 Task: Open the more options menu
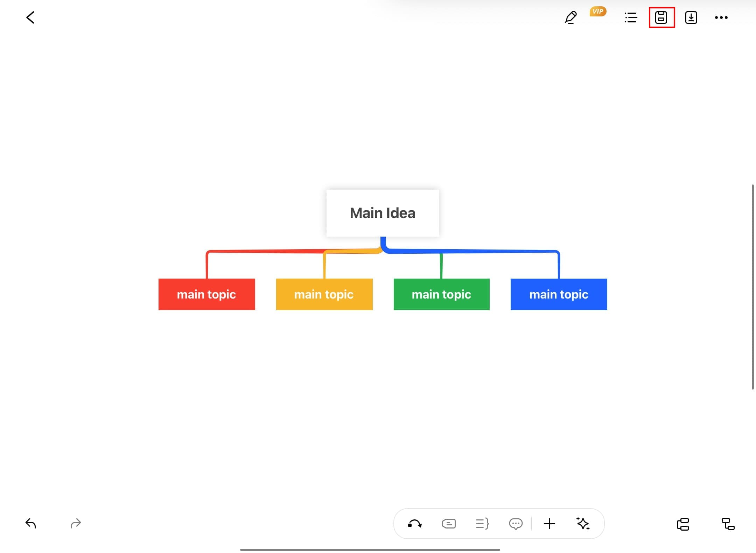(721, 17)
